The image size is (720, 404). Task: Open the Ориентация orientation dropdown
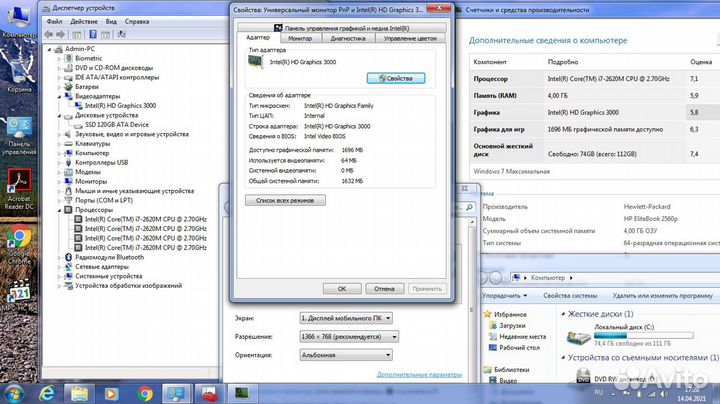click(x=346, y=355)
